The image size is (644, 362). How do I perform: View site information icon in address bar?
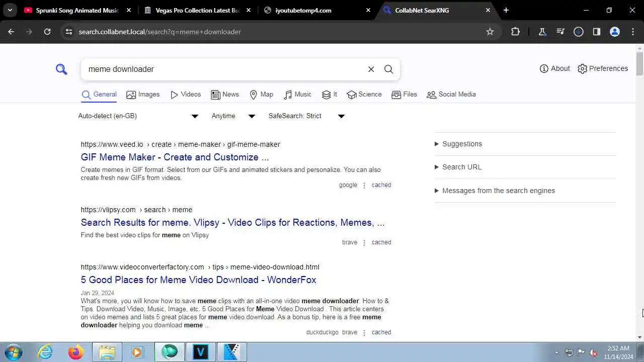(69, 32)
